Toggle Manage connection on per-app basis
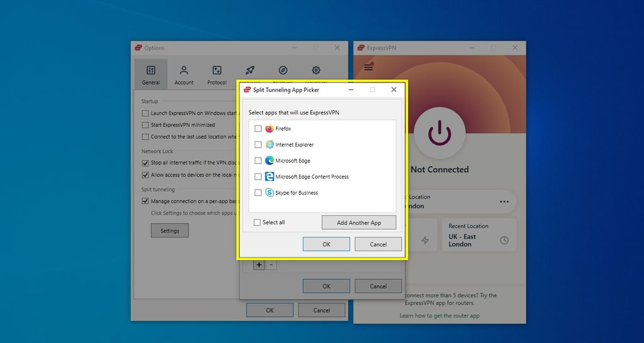The height and width of the screenshot is (343, 644). pyautogui.click(x=145, y=202)
